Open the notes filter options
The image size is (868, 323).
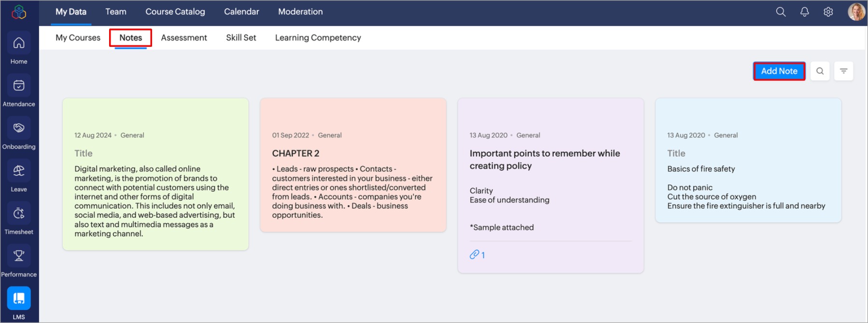[843, 71]
